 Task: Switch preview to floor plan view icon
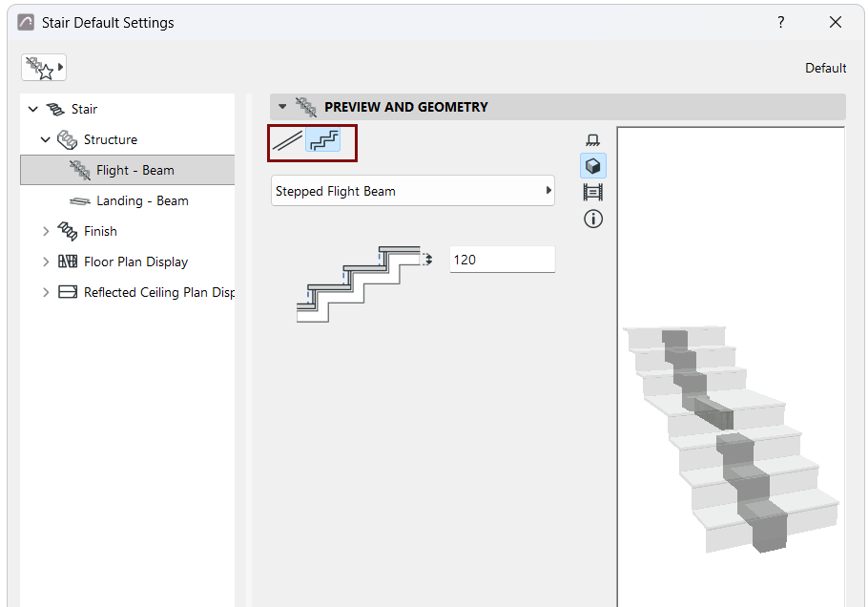593,139
